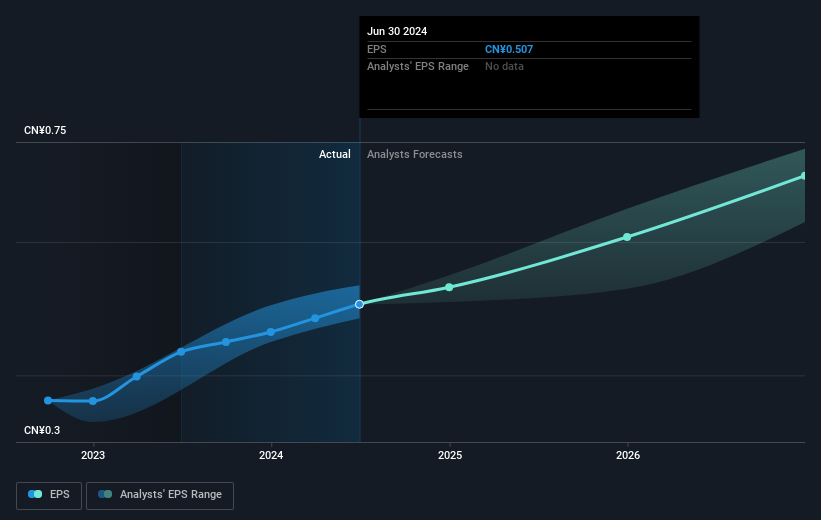This screenshot has height=520, width=821.
Task: Toggle the Analysts' EPS Range legend button
Action: 160,495
